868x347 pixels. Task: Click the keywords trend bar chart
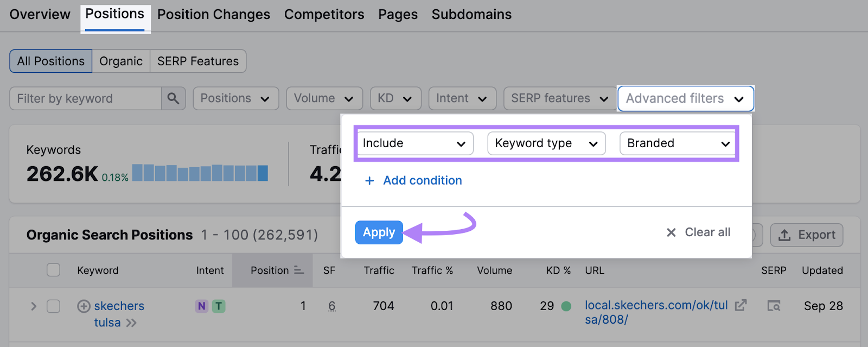200,173
